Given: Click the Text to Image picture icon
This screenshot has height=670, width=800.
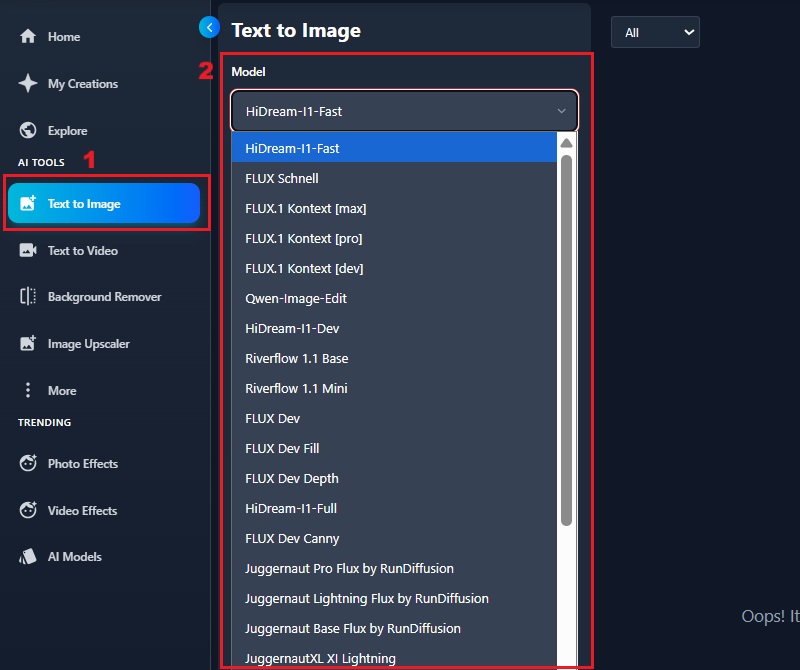Looking at the screenshot, I should coord(28,203).
